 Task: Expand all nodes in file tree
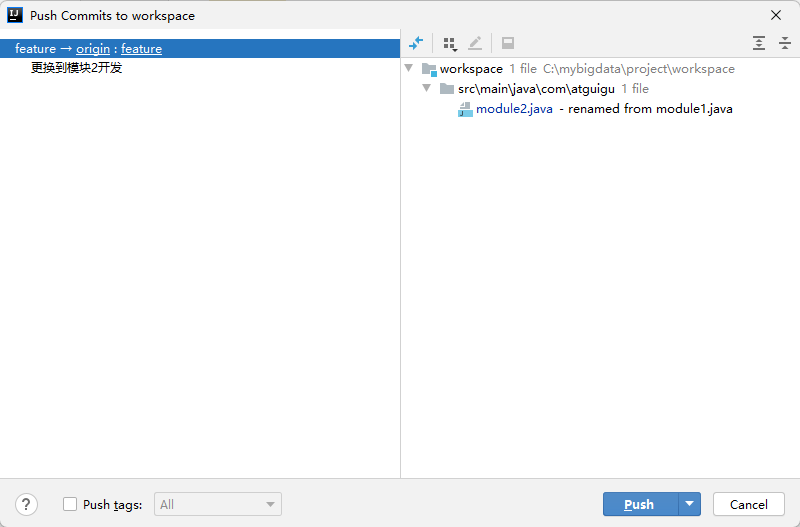pyautogui.click(x=759, y=43)
